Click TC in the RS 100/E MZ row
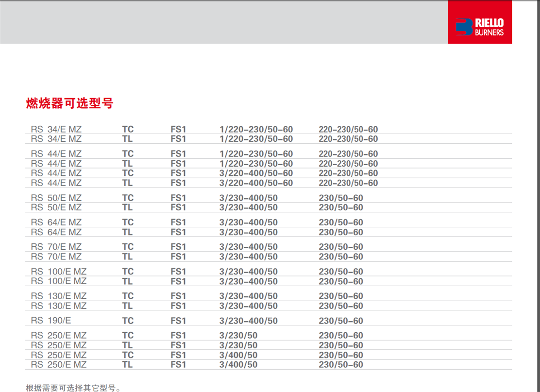The height and width of the screenshot is (392, 540). 128,272
